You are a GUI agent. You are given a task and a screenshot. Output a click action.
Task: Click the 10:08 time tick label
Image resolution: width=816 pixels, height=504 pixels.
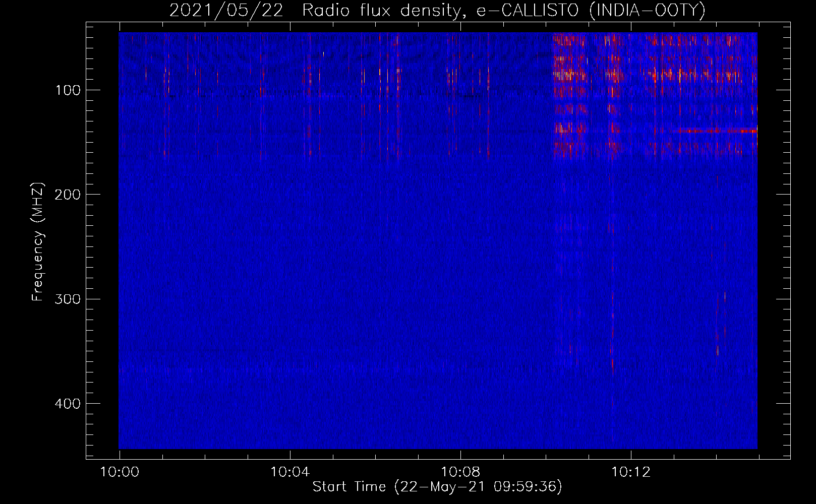pyautogui.click(x=460, y=472)
